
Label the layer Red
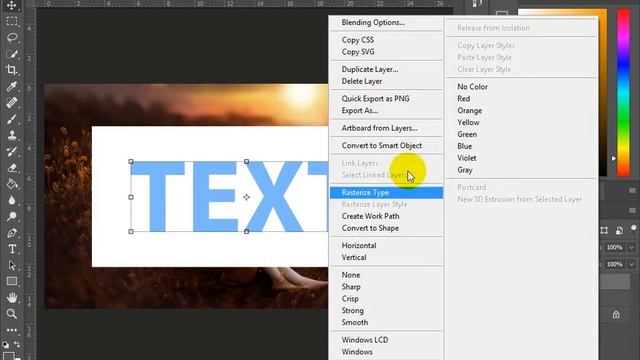pyautogui.click(x=464, y=98)
